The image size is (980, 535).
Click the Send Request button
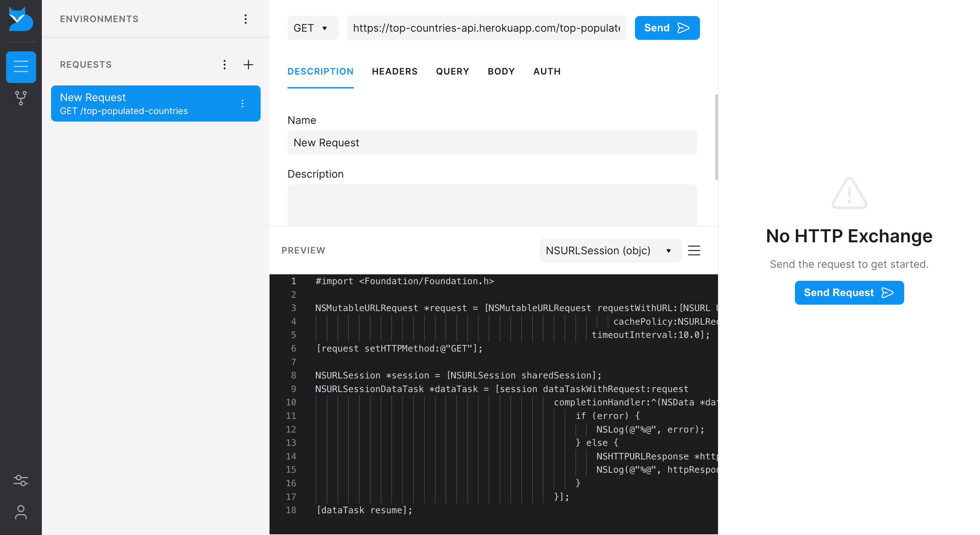tap(849, 293)
